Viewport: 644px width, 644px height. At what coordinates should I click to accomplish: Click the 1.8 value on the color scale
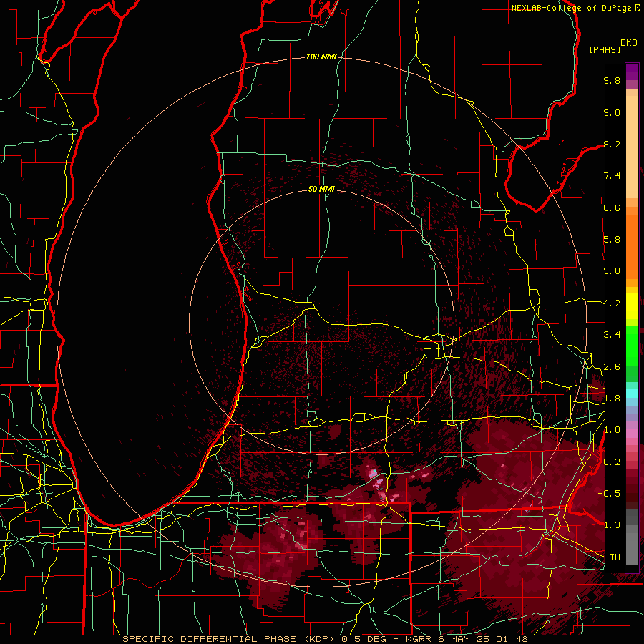612,399
